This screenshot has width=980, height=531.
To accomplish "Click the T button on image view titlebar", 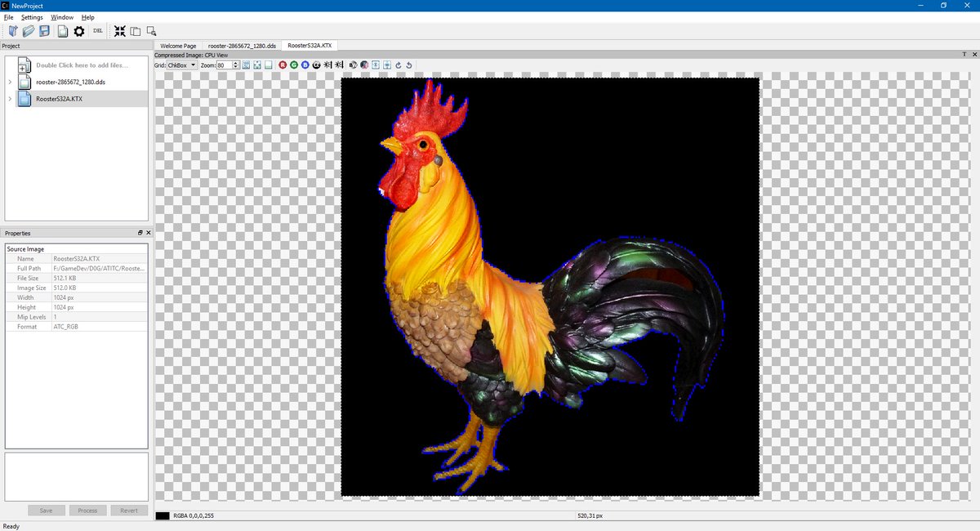I will [x=964, y=54].
